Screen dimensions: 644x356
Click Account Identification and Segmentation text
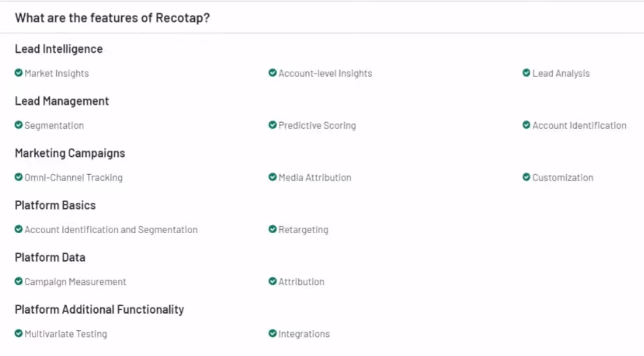(x=111, y=230)
